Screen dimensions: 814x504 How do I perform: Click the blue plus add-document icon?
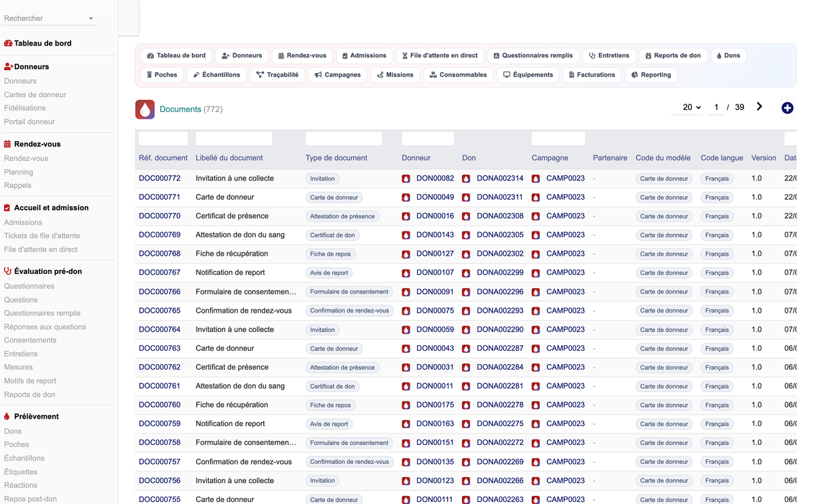[787, 108]
